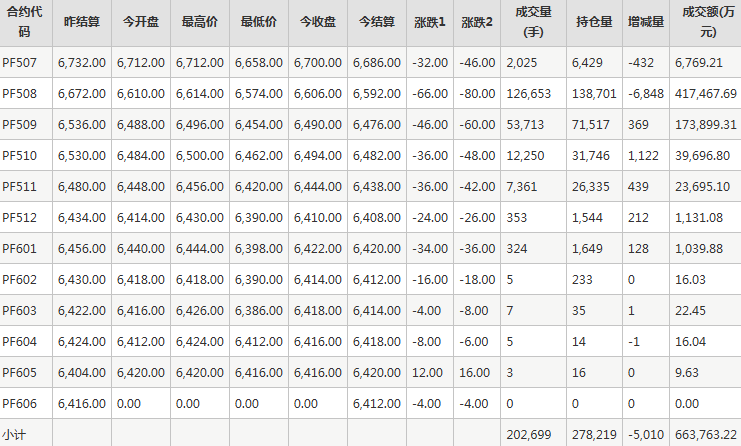Click the 今开盘 column header
Viewport: 741px width, 446px height.
[x=141, y=22]
